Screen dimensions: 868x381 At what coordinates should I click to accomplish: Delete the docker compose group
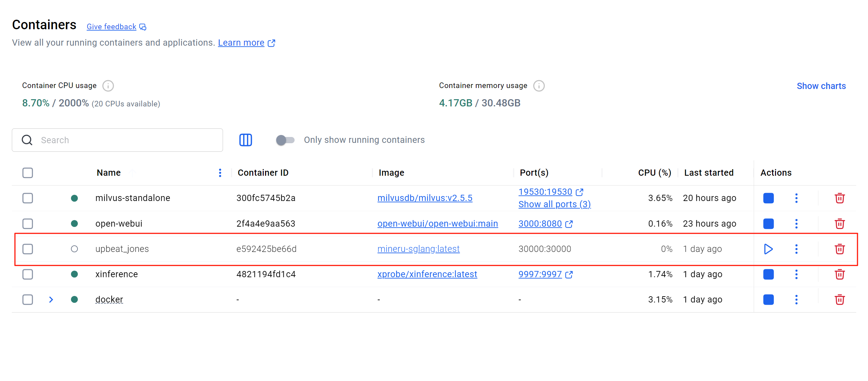(840, 299)
